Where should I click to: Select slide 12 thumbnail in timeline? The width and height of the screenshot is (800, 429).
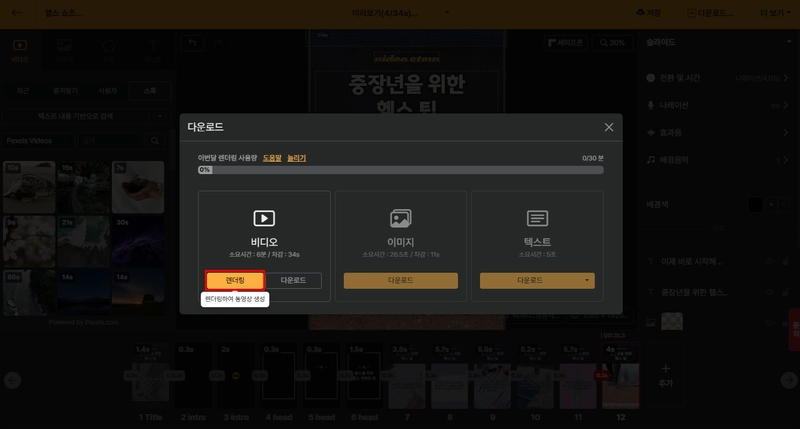coord(620,376)
